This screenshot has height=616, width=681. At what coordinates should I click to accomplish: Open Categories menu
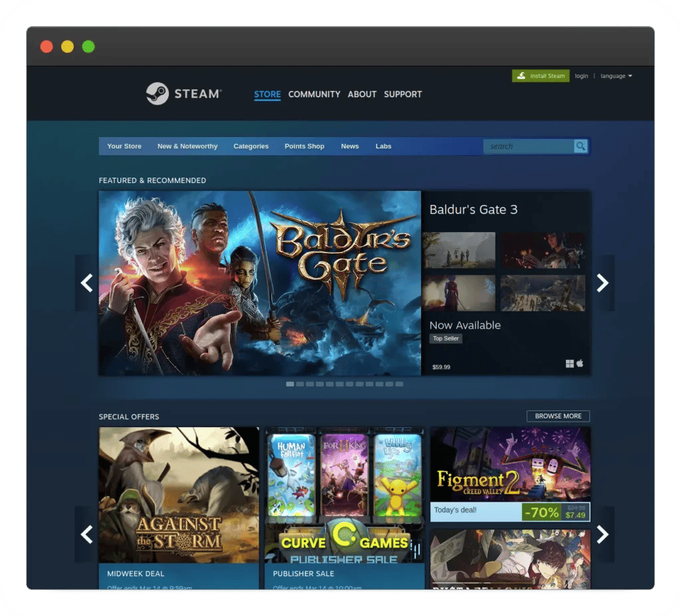(251, 146)
